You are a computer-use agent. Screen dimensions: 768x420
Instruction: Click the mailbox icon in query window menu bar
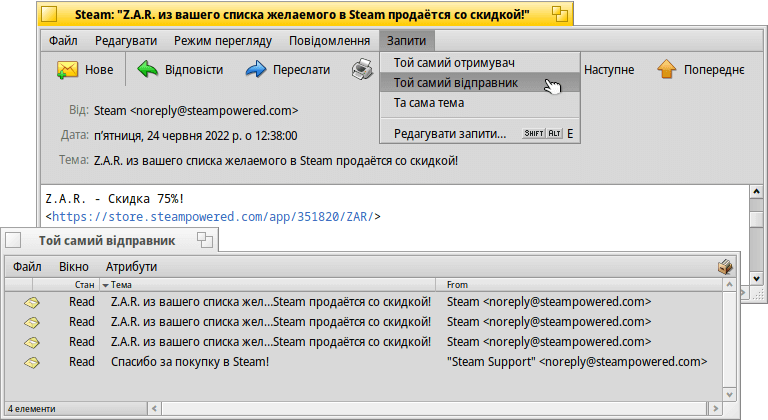pos(725,267)
